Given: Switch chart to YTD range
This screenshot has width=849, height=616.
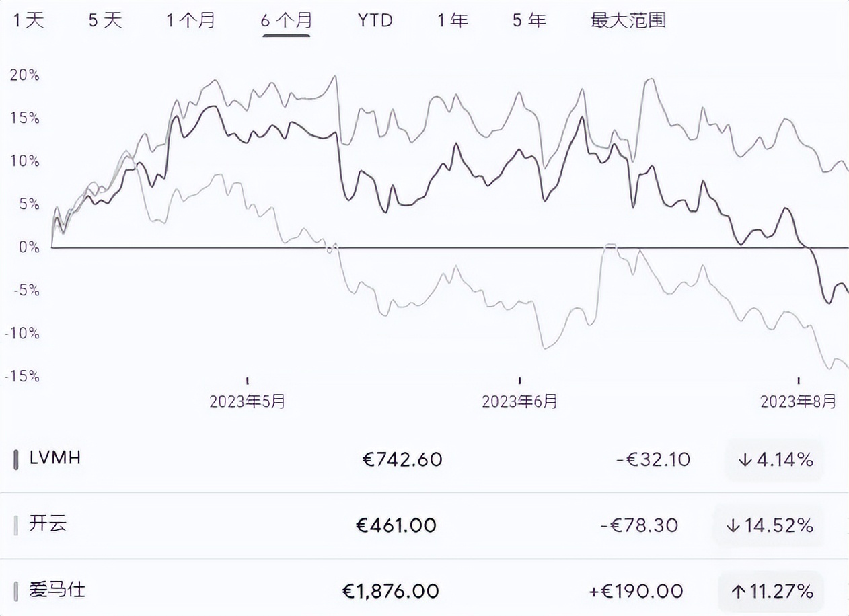Looking at the screenshot, I should (375, 20).
